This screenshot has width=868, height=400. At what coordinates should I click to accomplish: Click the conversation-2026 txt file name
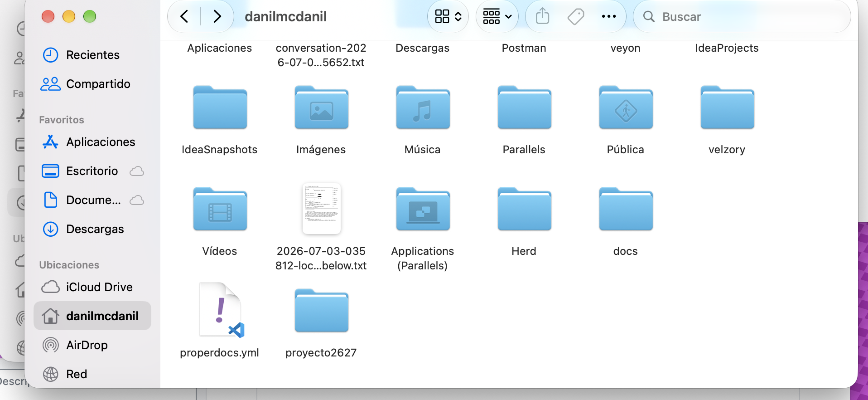(x=321, y=55)
